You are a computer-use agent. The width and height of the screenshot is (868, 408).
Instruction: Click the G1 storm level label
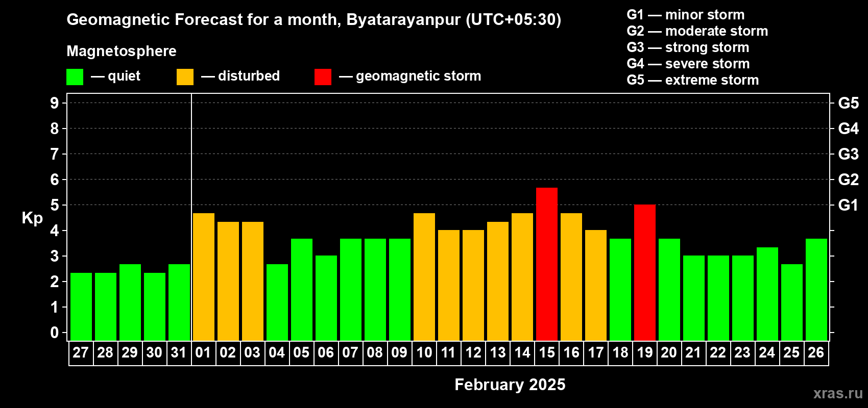coord(848,205)
